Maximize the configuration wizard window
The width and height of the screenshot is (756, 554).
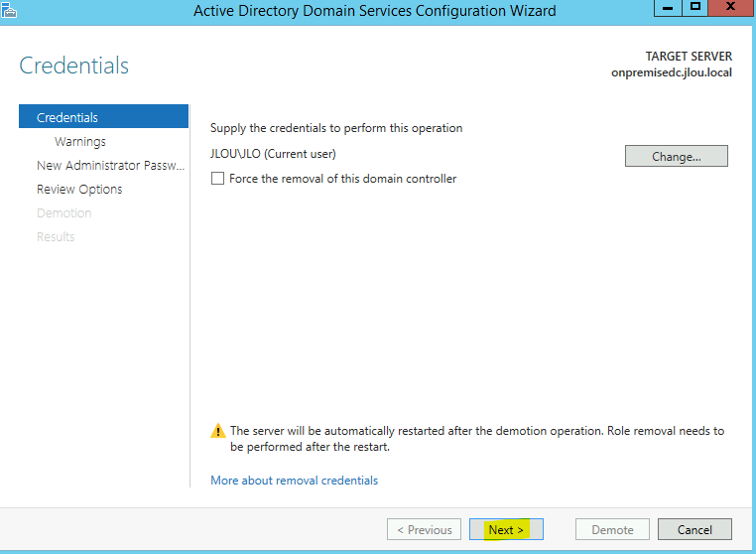694,8
